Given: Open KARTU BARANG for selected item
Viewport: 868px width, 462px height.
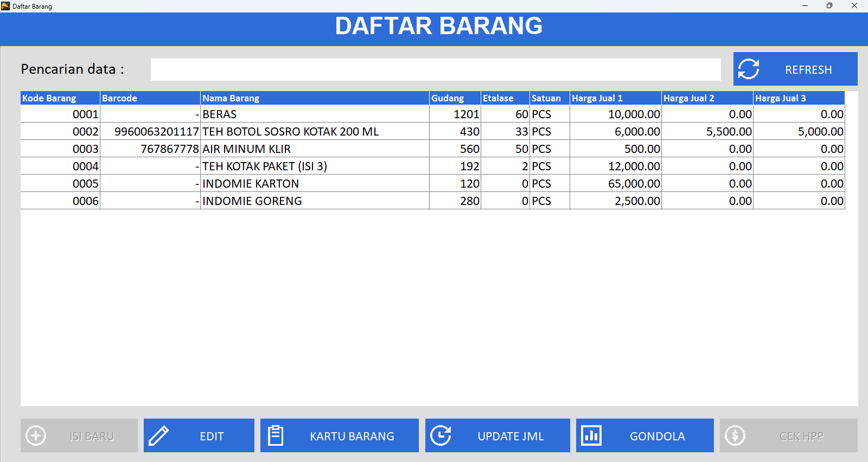Looking at the screenshot, I should point(352,436).
